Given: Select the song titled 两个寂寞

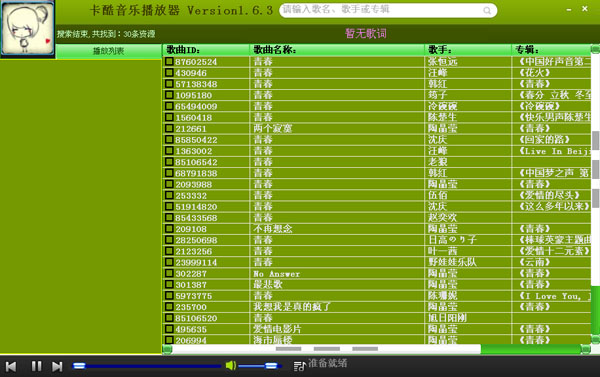Looking at the screenshot, I should point(272,129).
